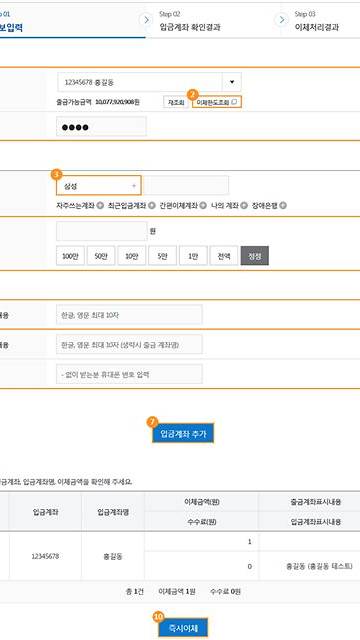Open the 자주쓰는계좌 arrow icon
Image resolution: width=360 pixels, height=640 pixels.
[x=100, y=206]
